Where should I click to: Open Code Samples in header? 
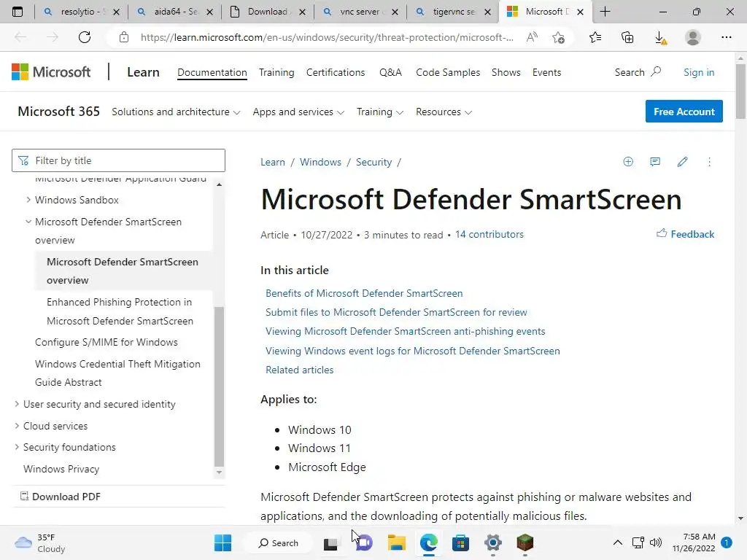(448, 72)
